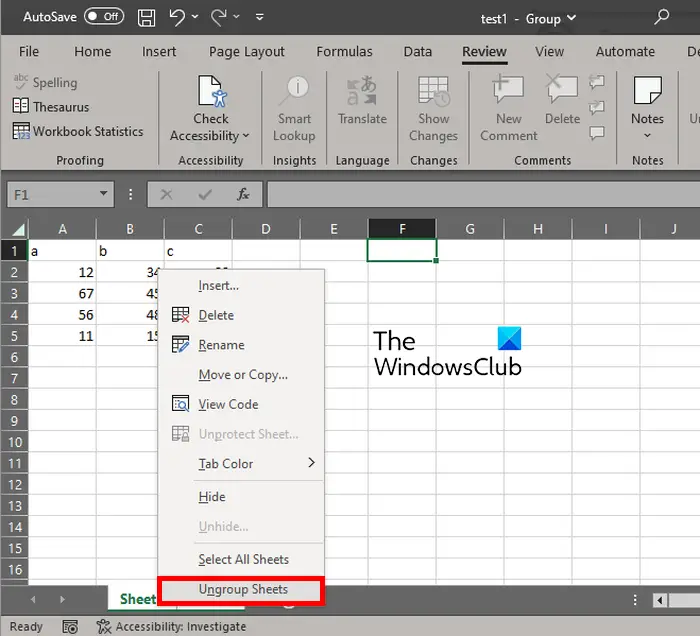The image size is (700, 636).
Task: Choose Insert... from context menu
Action: (x=241, y=285)
